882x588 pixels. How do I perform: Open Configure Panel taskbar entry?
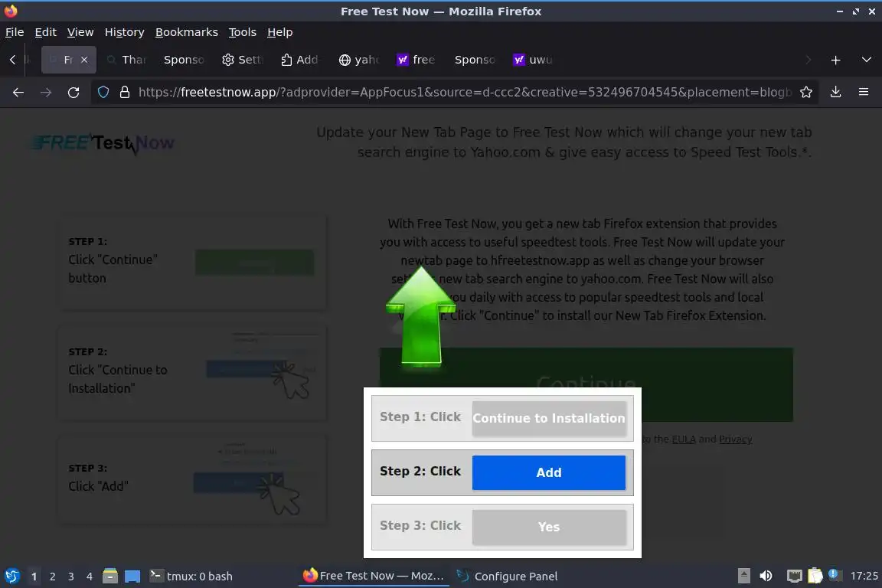[508, 577]
